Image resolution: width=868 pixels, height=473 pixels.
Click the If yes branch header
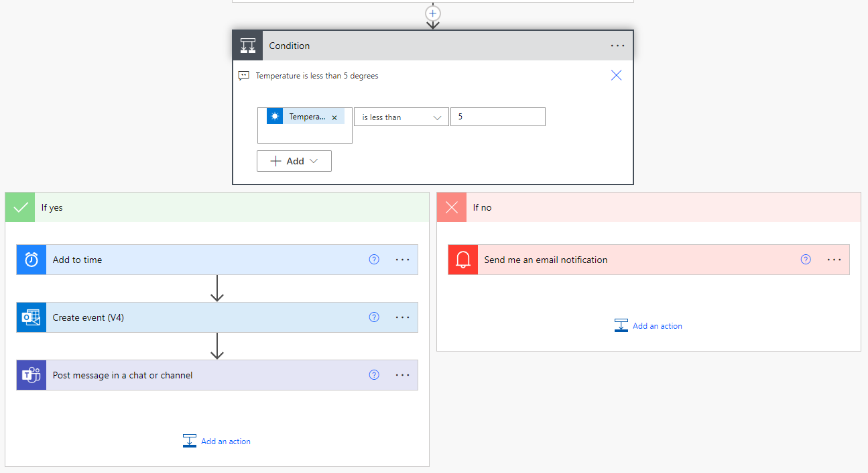tap(217, 207)
